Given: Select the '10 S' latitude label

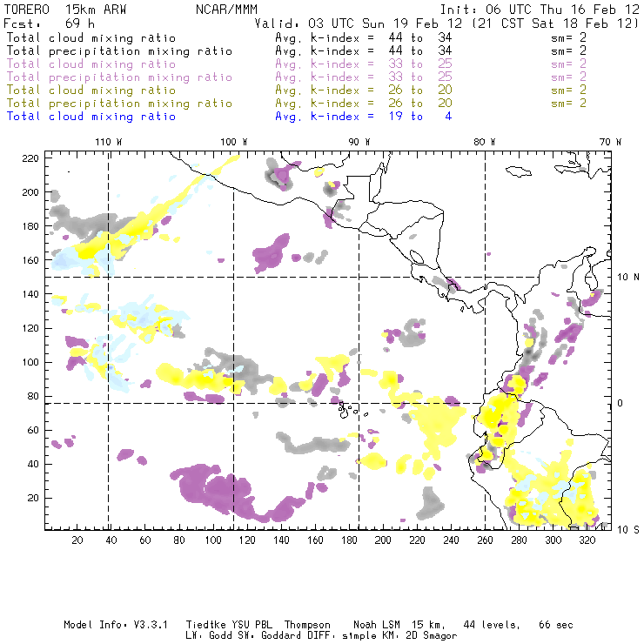Looking at the screenshot, I should pos(628,530).
